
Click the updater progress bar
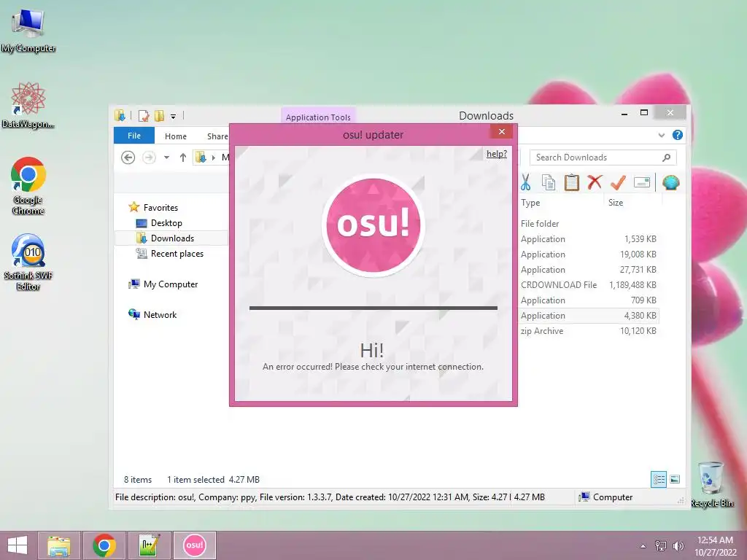click(373, 308)
